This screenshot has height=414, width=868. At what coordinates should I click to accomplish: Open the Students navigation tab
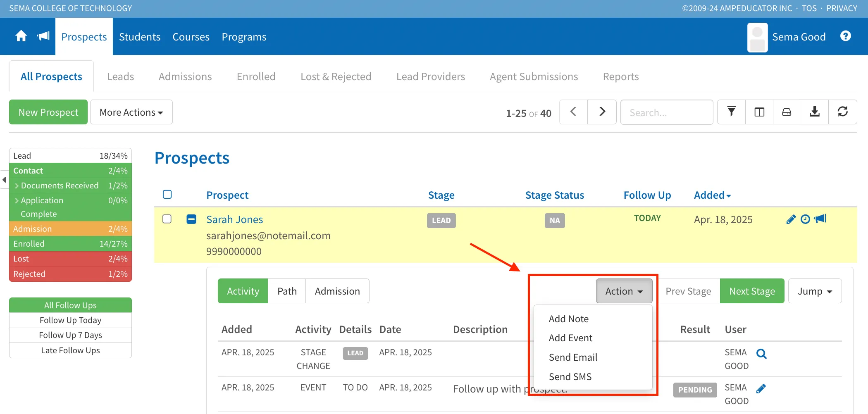tap(140, 37)
